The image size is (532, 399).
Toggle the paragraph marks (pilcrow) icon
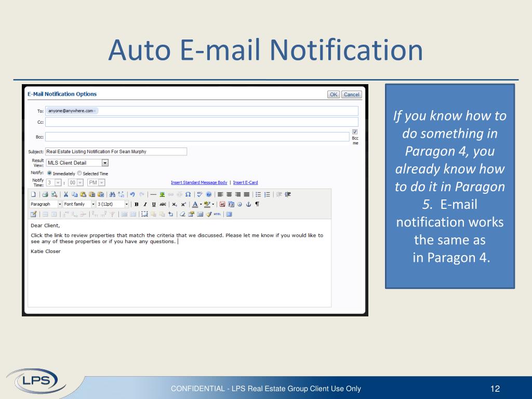click(x=257, y=204)
